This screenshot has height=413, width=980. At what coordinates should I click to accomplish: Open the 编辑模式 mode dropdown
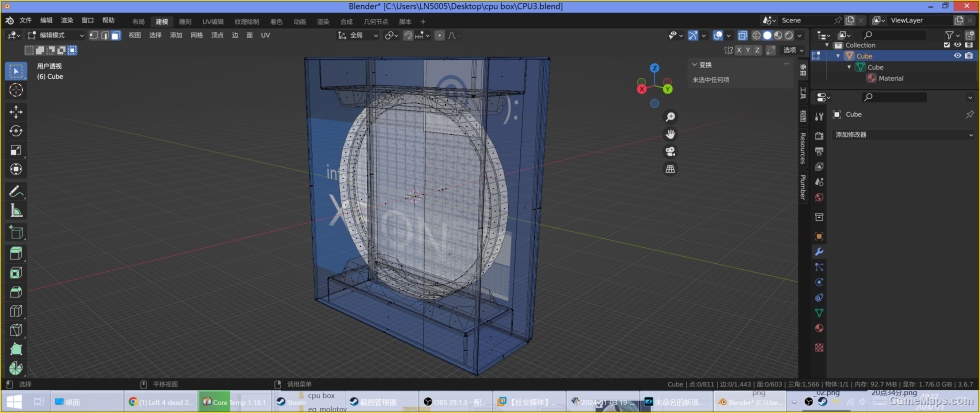point(56,36)
